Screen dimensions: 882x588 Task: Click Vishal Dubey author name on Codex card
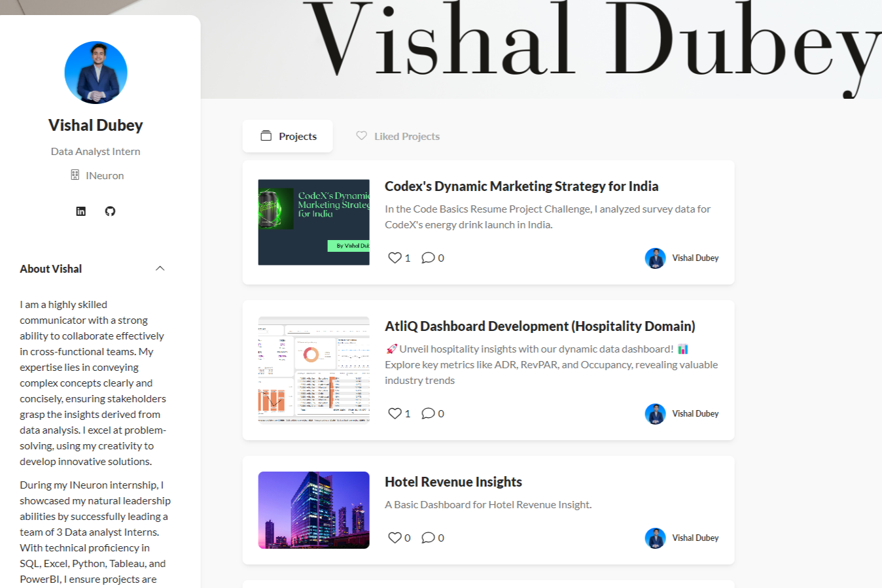(696, 258)
